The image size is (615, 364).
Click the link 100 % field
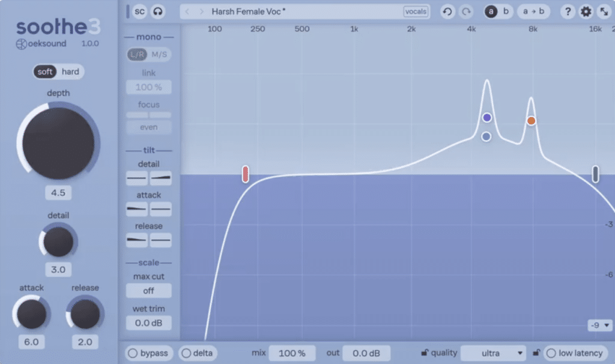coord(149,87)
